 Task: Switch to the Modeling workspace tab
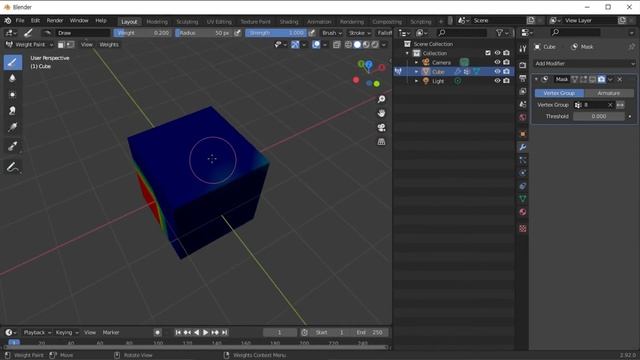click(x=157, y=22)
